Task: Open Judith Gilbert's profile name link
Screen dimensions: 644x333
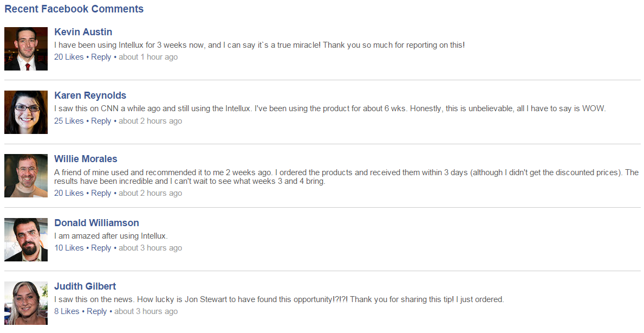Action: click(x=85, y=286)
